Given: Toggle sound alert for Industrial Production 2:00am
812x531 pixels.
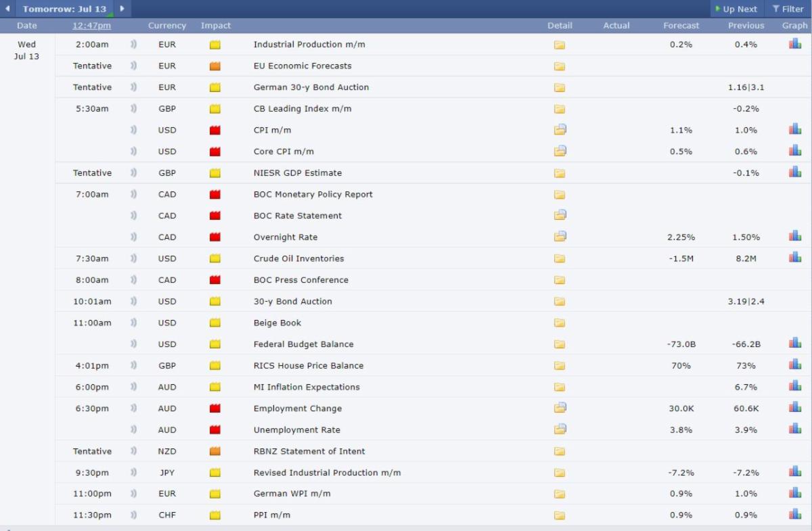Looking at the screenshot, I should pos(133,45).
